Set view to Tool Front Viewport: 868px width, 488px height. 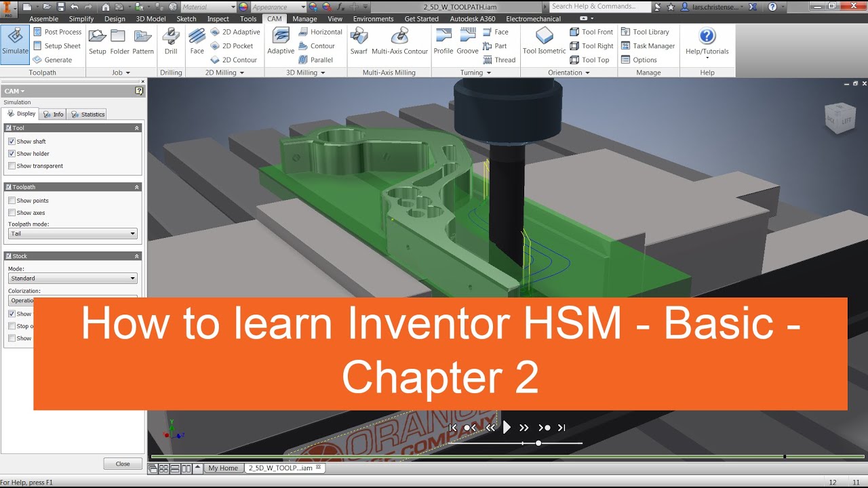pos(591,32)
